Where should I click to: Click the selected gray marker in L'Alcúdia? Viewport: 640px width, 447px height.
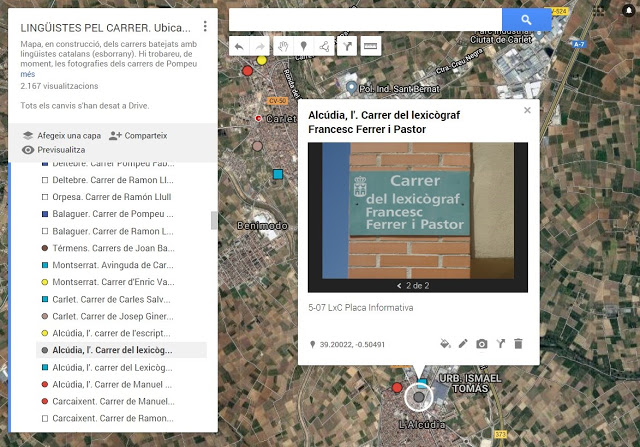click(418, 397)
